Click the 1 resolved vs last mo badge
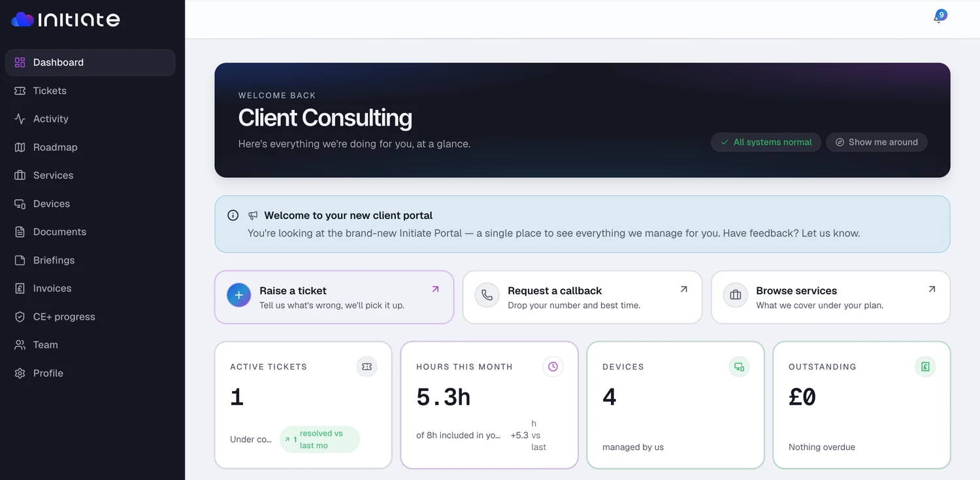 [319, 439]
